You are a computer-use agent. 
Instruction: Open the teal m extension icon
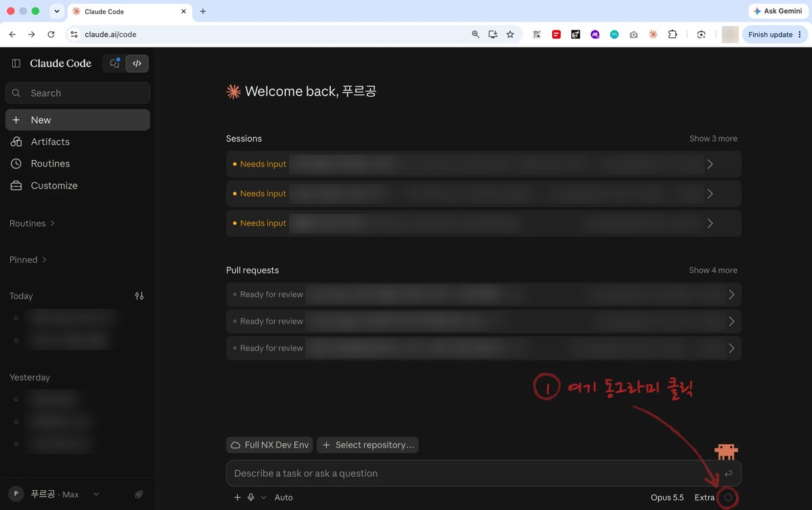614,35
